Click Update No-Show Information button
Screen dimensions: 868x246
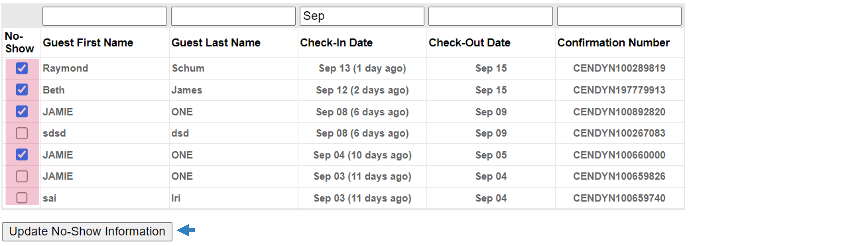click(87, 232)
